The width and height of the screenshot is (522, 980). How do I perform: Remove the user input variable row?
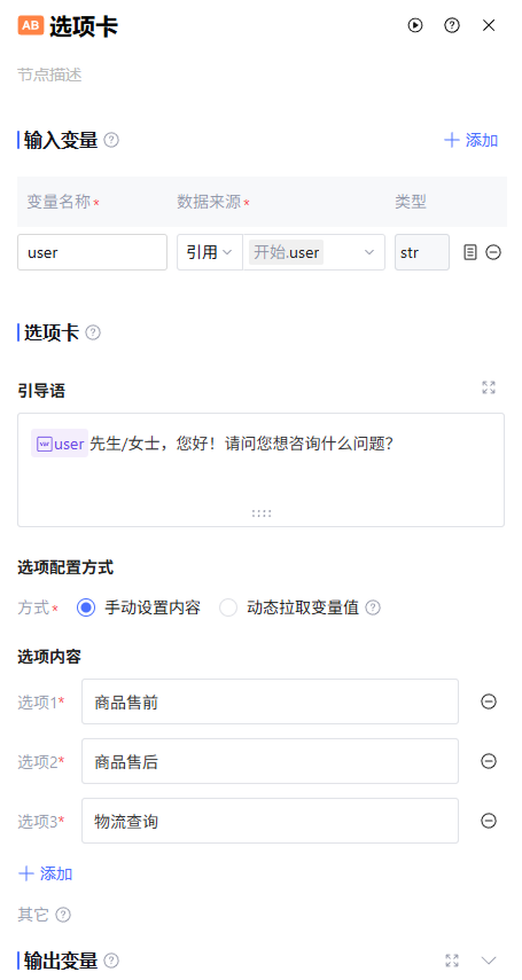click(493, 252)
